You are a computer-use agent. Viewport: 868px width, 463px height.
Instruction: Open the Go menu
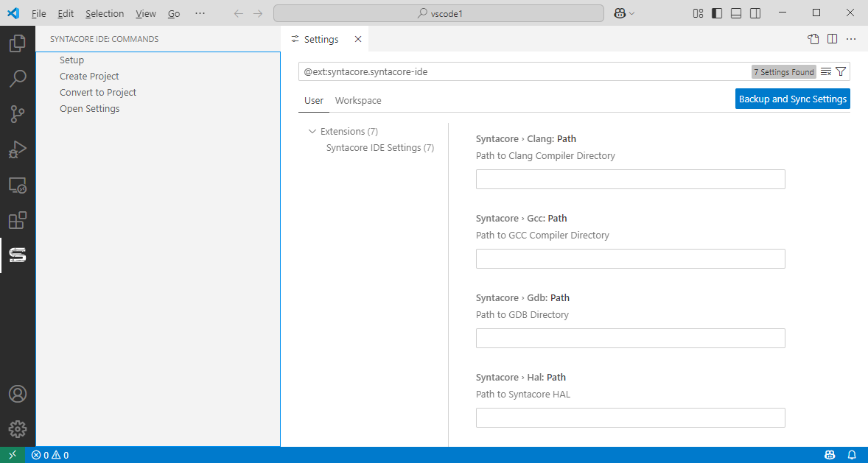pos(174,13)
